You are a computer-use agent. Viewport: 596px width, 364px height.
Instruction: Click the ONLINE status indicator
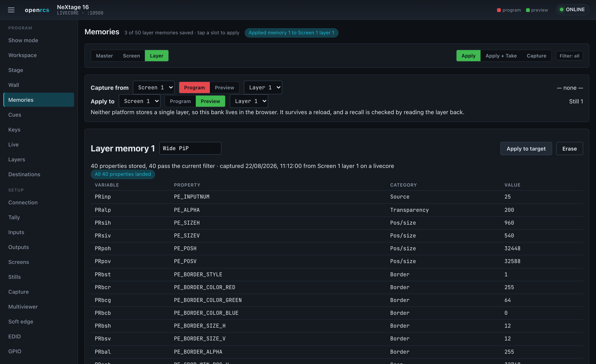click(572, 10)
